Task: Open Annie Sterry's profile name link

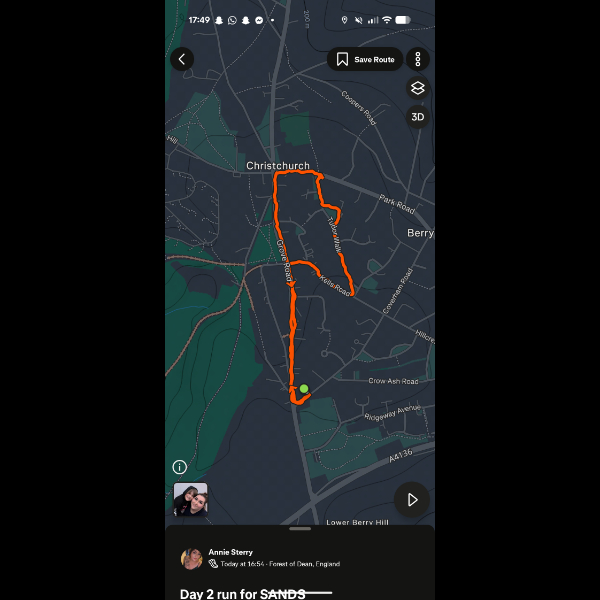Action: pos(230,552)
